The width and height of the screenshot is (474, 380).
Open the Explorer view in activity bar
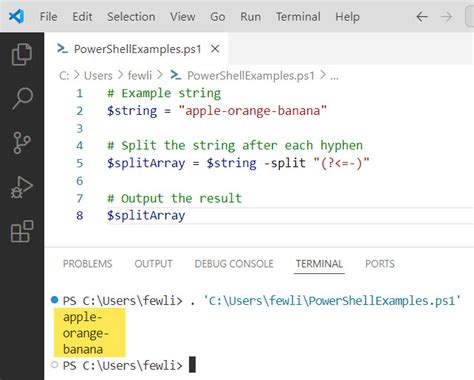[22, 54]
